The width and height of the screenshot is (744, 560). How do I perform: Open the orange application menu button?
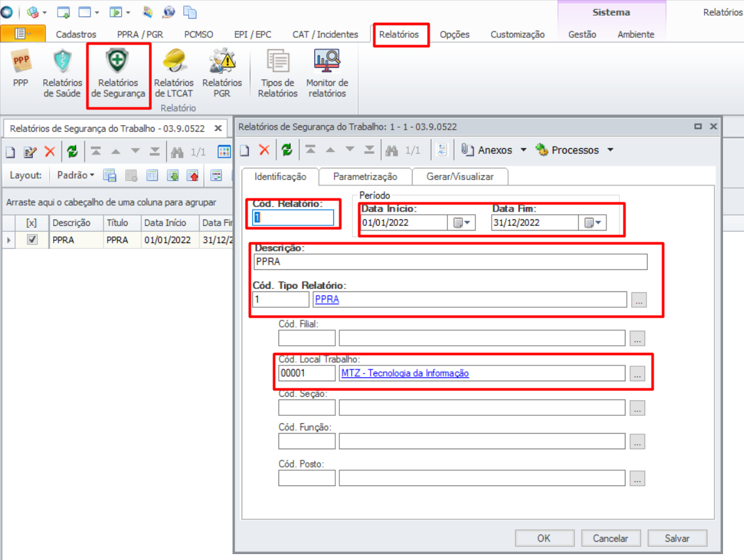tap(23, 33)
